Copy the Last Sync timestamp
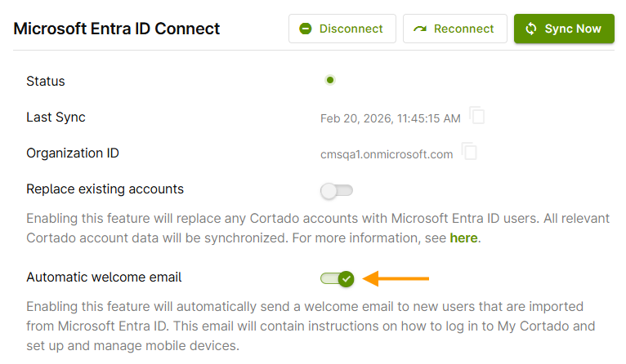The image size is (626, 364). pos(477,117)
